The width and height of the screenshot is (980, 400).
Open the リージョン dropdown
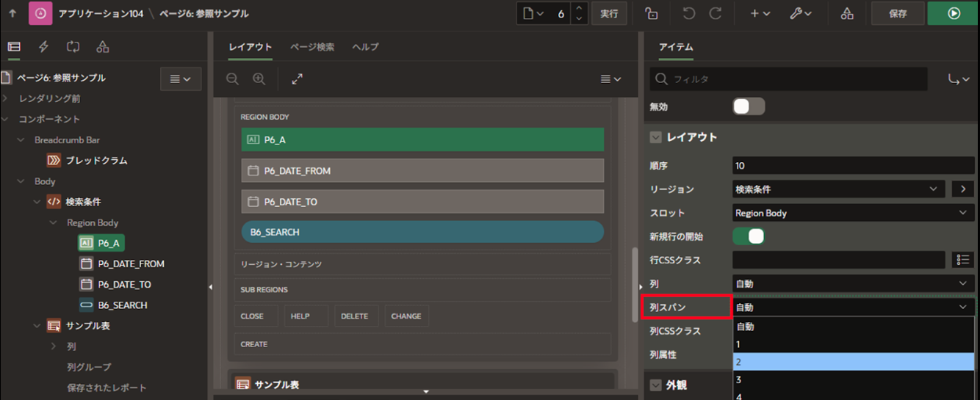[839, 189]
